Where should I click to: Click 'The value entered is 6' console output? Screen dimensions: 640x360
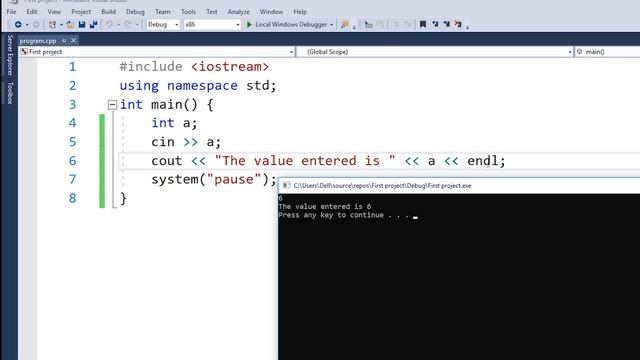point(324,207)
